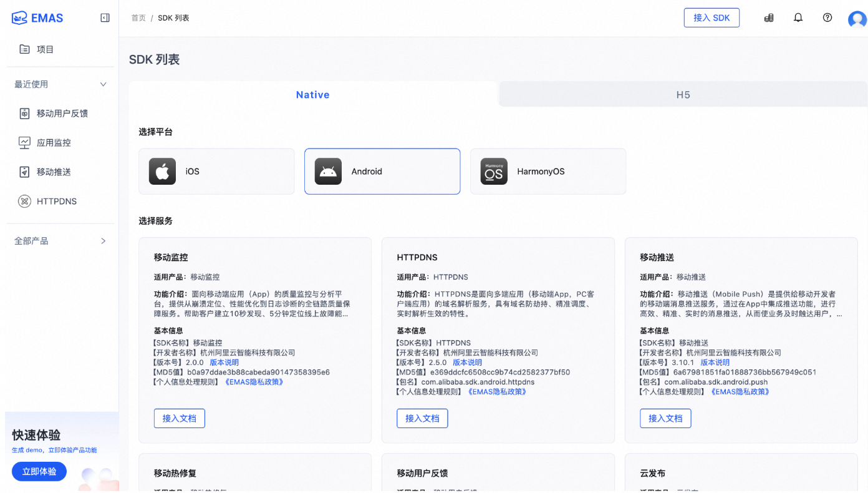Open 移动推送 in the sidebar
This screenshot has height=493, width=868.
point(54,172)
